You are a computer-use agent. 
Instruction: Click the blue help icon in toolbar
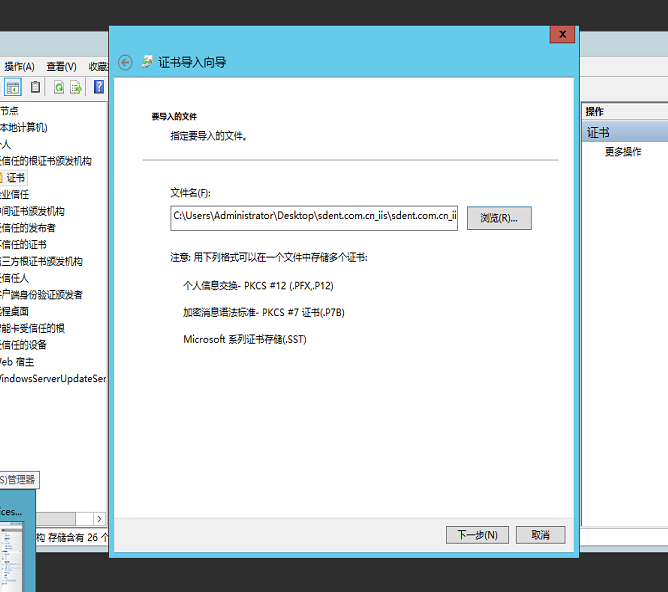99,87
